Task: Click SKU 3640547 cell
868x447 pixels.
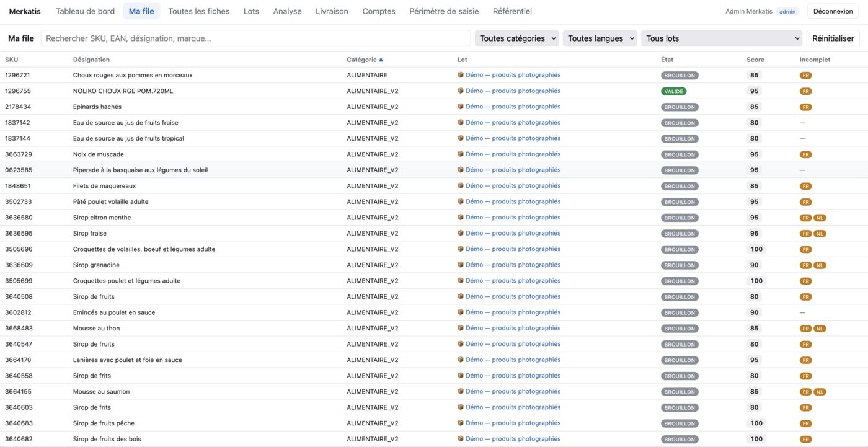Action: pyautogui.click(x=18, y=344)
